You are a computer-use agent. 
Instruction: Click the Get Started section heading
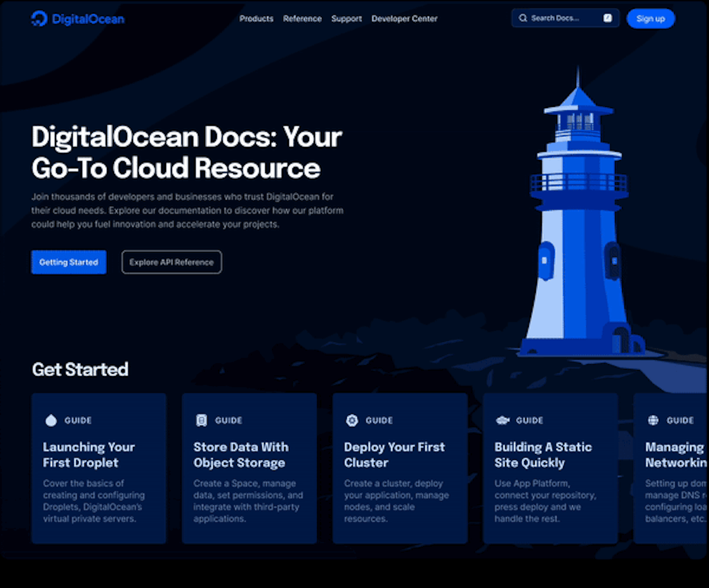point(80,370)
